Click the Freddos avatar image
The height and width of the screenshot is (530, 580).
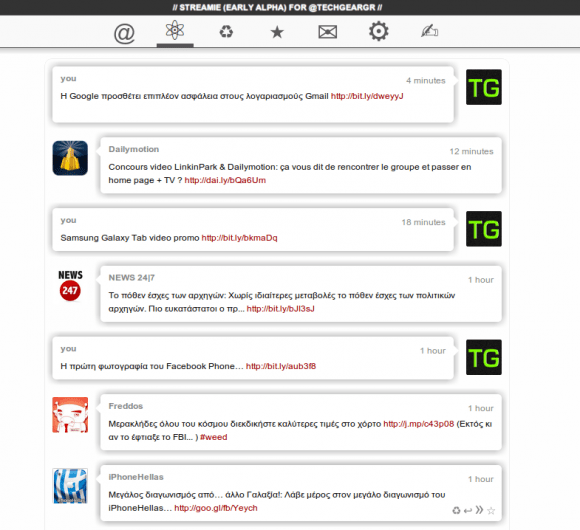coord(70,415)
